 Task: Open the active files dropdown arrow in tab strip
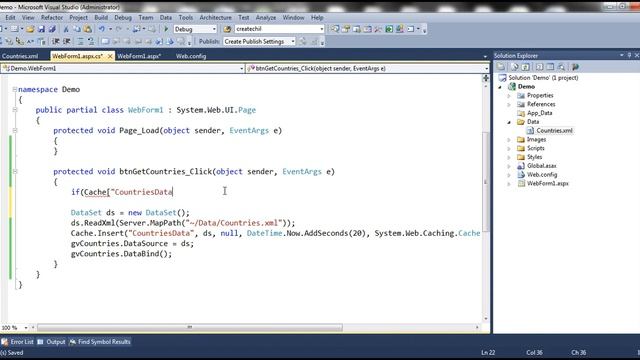click(485, 57)
